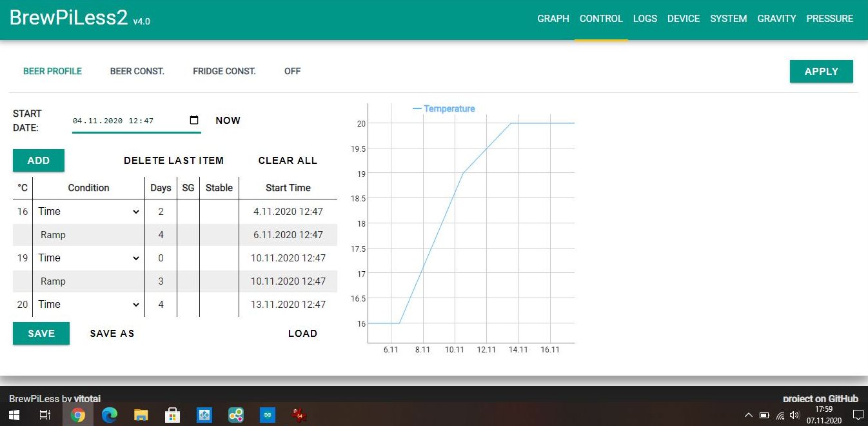
Task: Click the 16 °C temperature cell
Action: (x=23, y=211)
